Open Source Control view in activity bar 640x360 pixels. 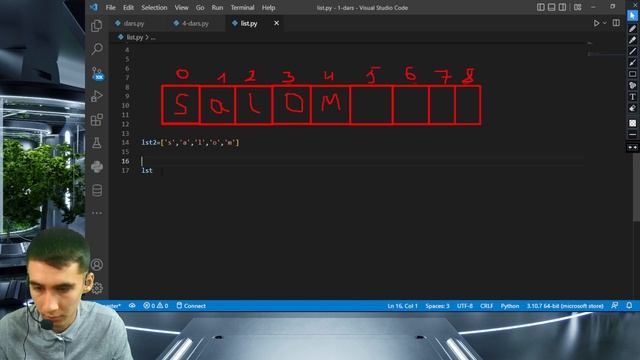[x=98, y=73]
